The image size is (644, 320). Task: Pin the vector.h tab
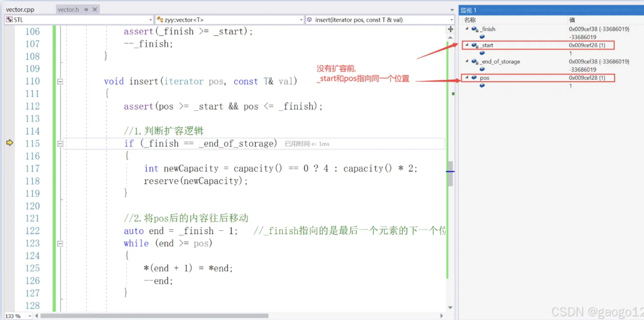[x=86, y=10]
